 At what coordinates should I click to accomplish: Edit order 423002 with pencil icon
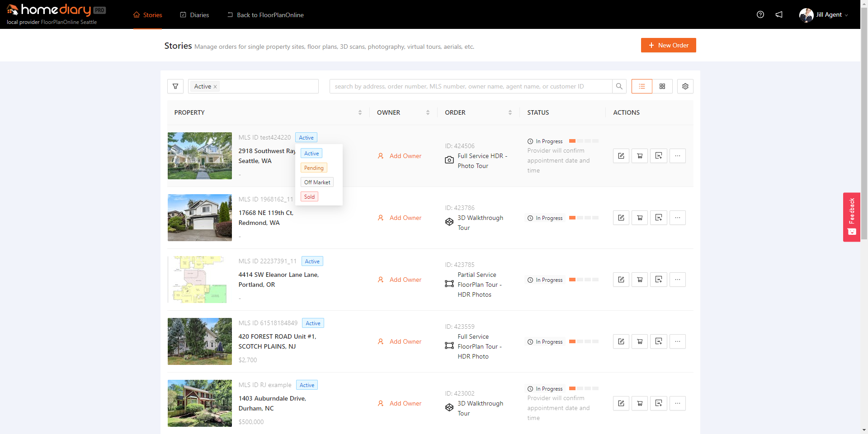point(621,403)
